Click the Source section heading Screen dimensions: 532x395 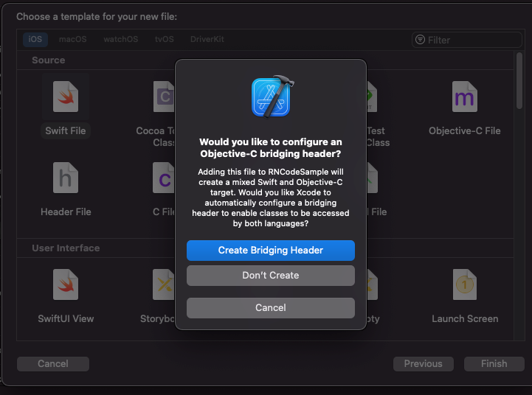(49, 60)
